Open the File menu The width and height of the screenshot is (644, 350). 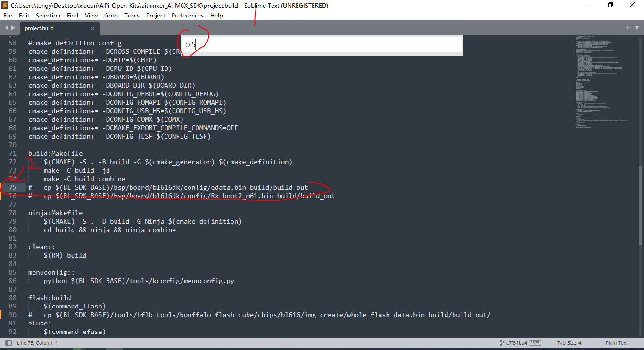pos(8,15)
